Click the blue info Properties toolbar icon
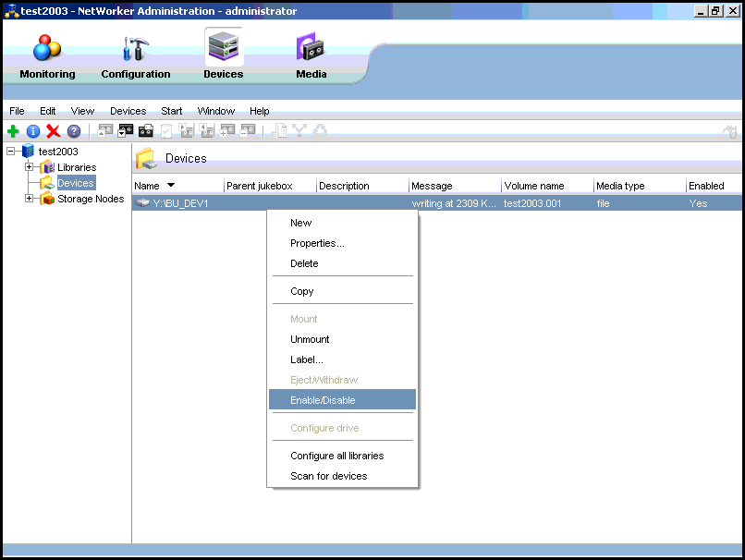 [32, 131]
